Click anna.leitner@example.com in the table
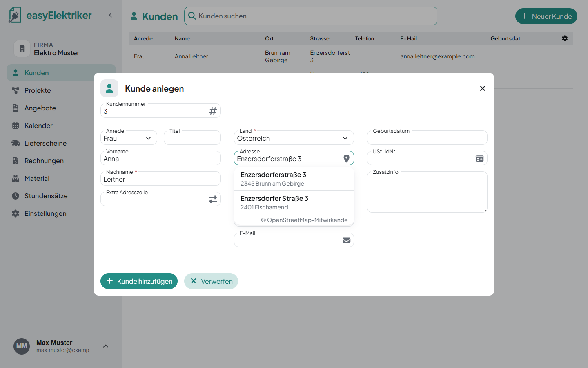The width and height of the screenshot is (588, 368). pos(437,56)
